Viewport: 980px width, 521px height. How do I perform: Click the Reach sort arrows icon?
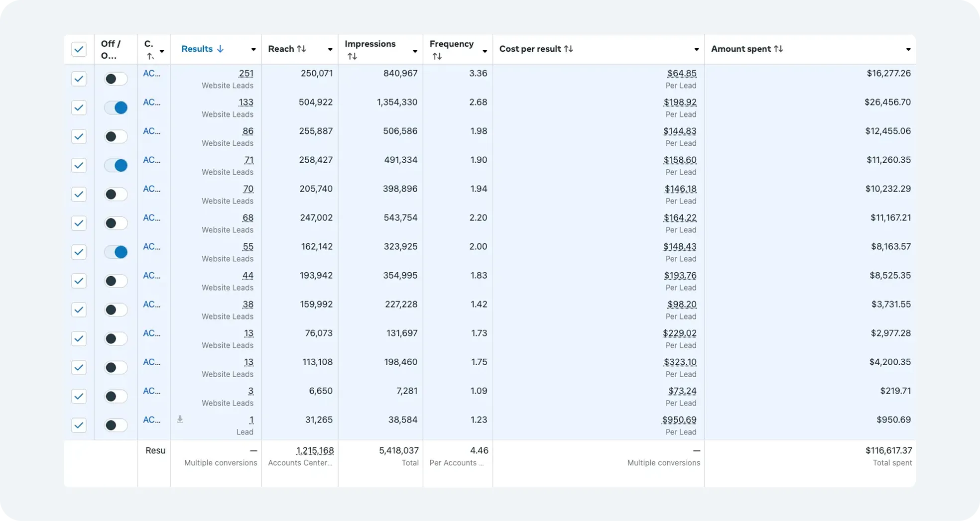click(301, 49)
